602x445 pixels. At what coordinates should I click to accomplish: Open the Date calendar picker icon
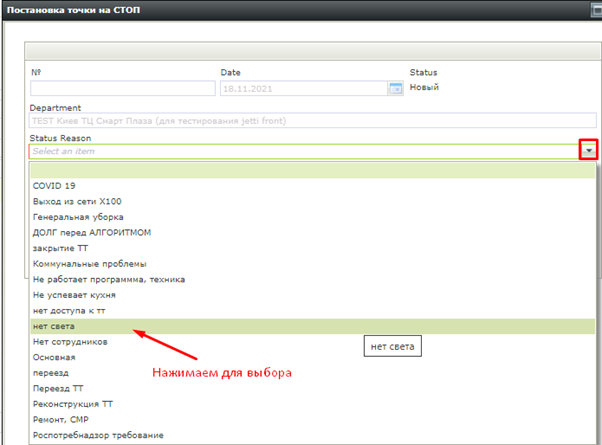tap(395, 88)
